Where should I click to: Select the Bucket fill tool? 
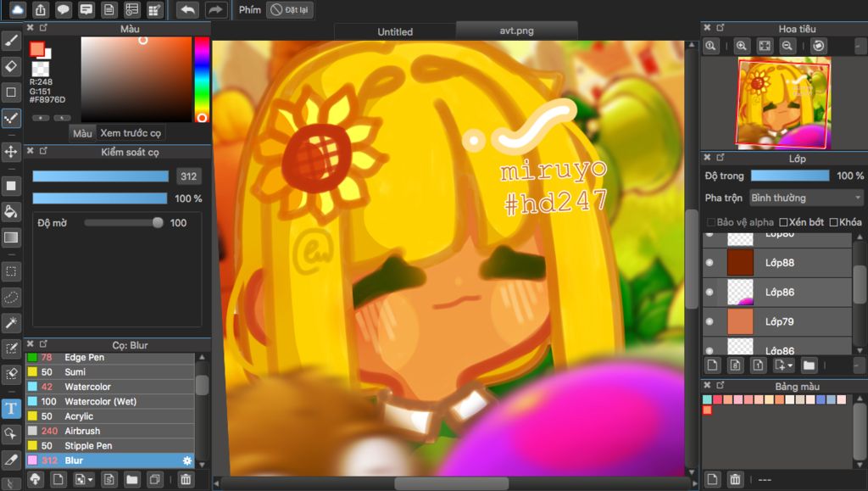coord(11,211)
